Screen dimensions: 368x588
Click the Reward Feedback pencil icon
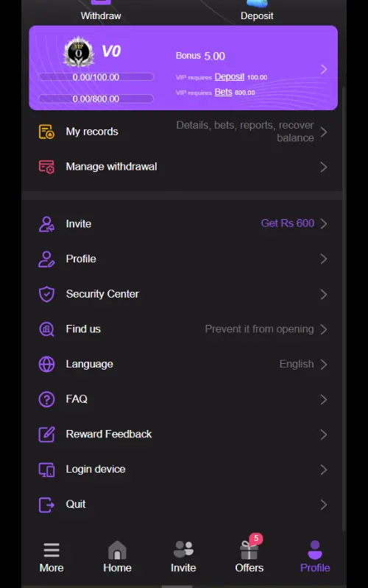click(46, 434)
